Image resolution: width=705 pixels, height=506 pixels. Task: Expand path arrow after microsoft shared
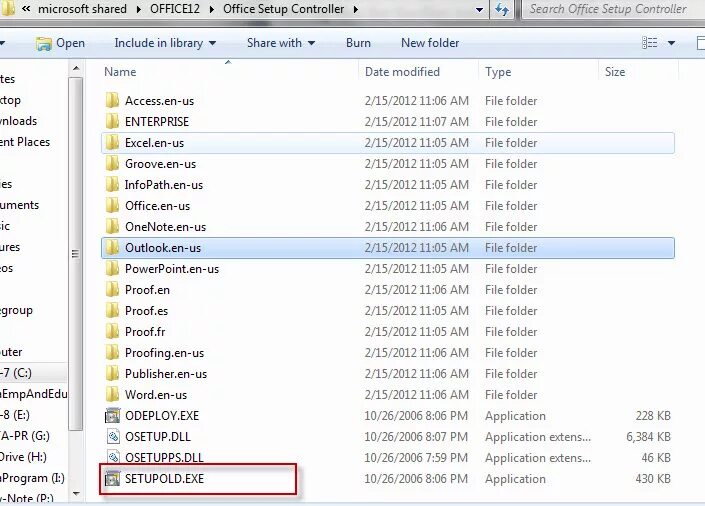138,9
